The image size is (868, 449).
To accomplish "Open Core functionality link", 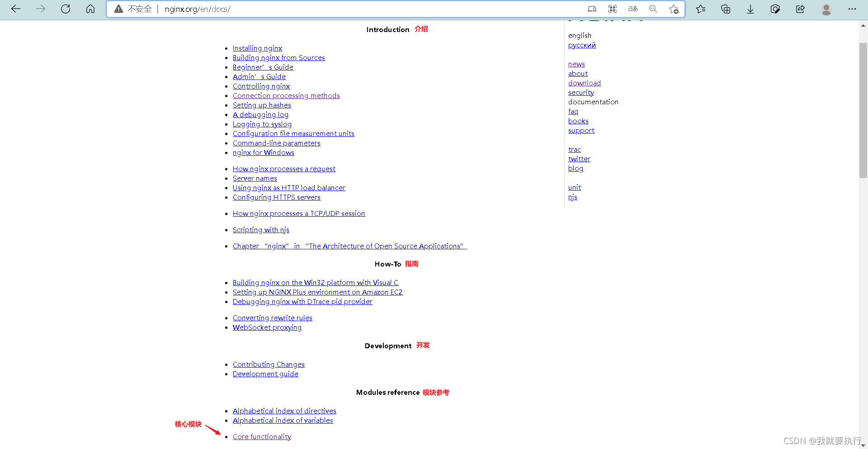I will [262, 437].
